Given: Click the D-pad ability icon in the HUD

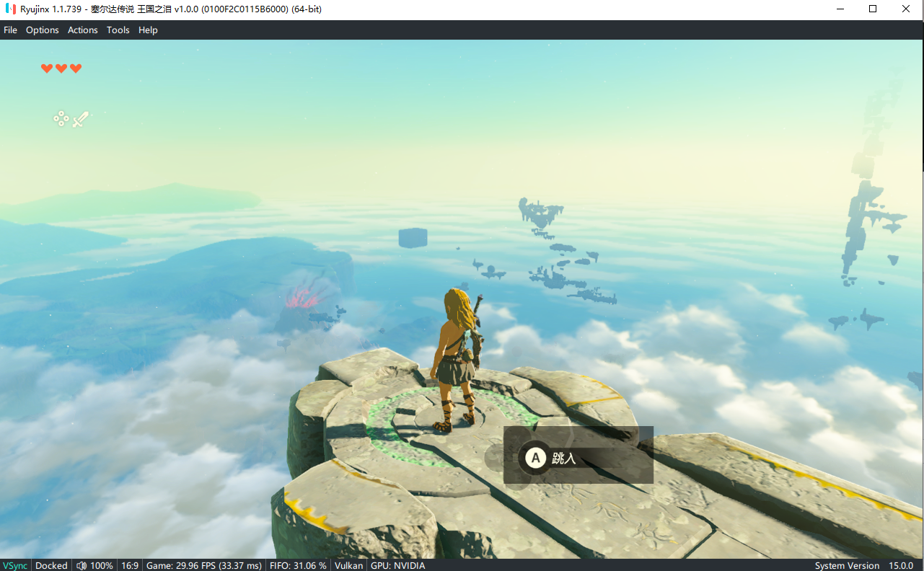Looking at the screenshot, I should tap(61, 119).
